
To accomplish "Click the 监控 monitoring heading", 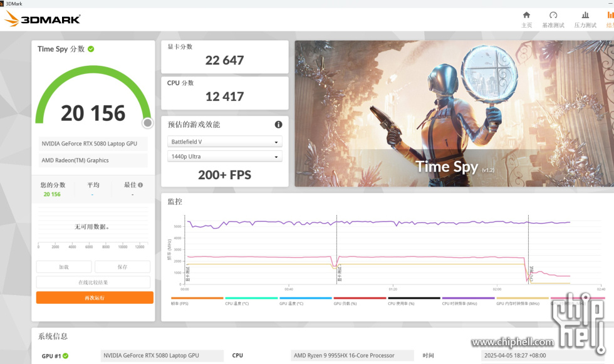I will [x=175, y=202].
